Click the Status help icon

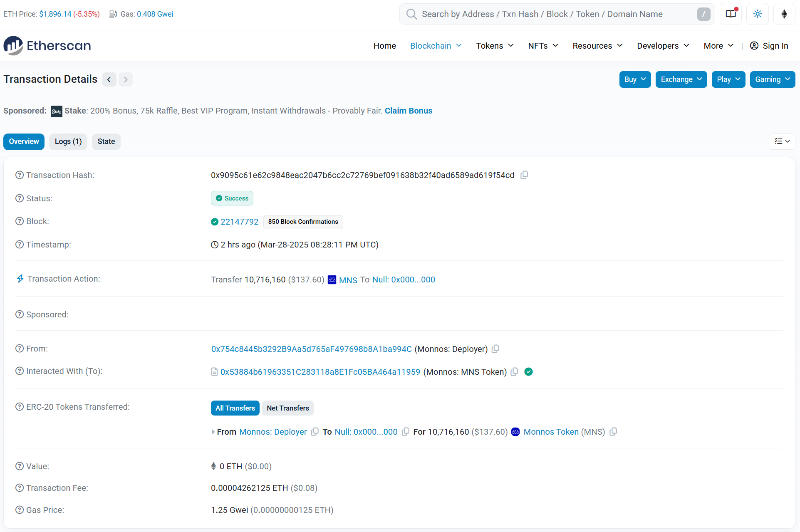(x=20, y=198)
